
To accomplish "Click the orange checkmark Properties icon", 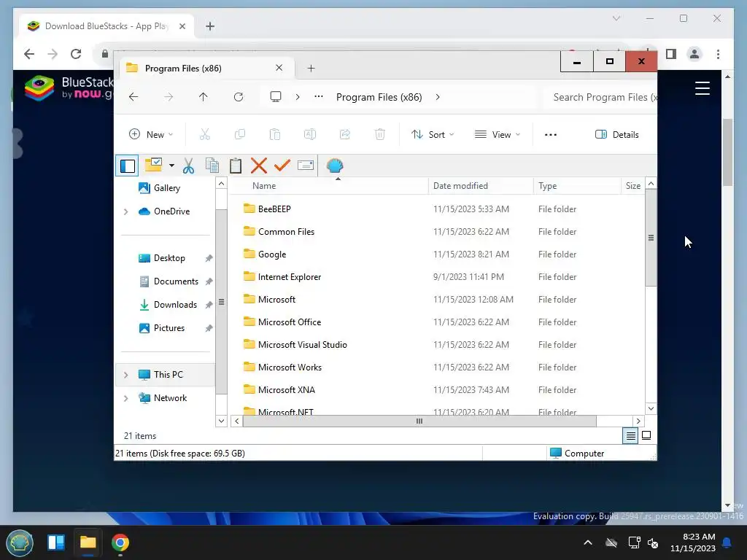I will tap(282, 166).
